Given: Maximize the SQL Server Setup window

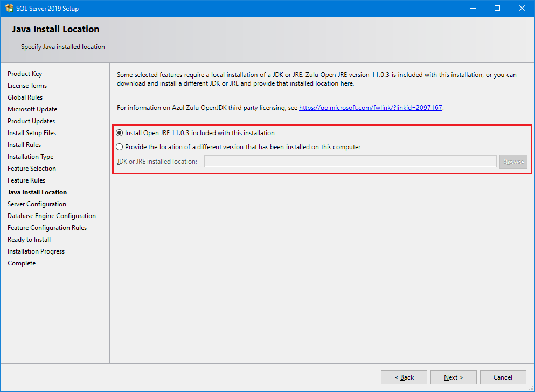Looking at the screenshot, I should (497, 8).
